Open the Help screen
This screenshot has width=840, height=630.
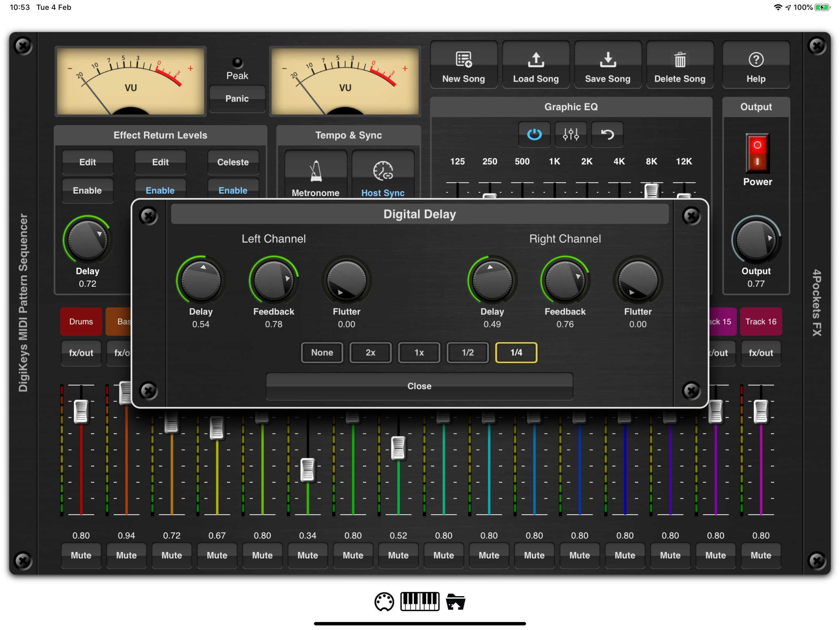tap(756, 65)
